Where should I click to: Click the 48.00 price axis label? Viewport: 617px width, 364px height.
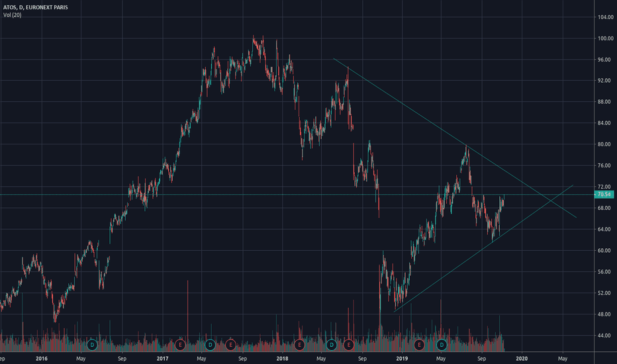[x=605, y=314]
